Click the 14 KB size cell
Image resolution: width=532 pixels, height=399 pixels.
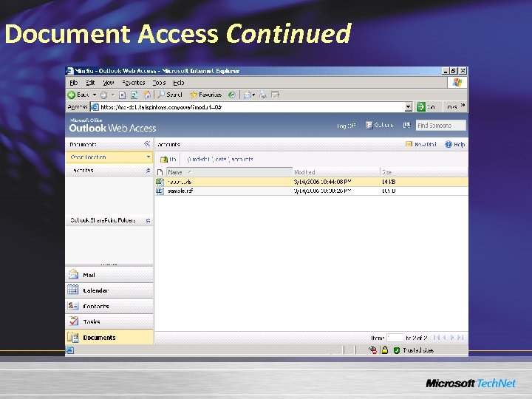pyautogui.click(x=389, y=182)
